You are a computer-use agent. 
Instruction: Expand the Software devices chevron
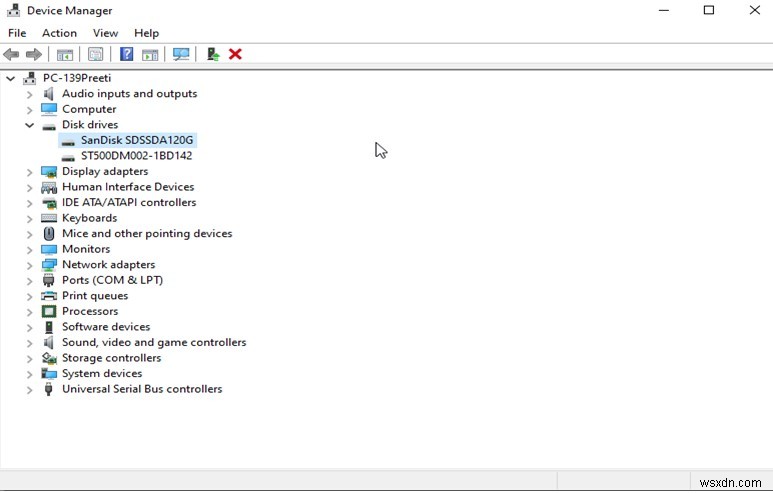coord(30,327)
